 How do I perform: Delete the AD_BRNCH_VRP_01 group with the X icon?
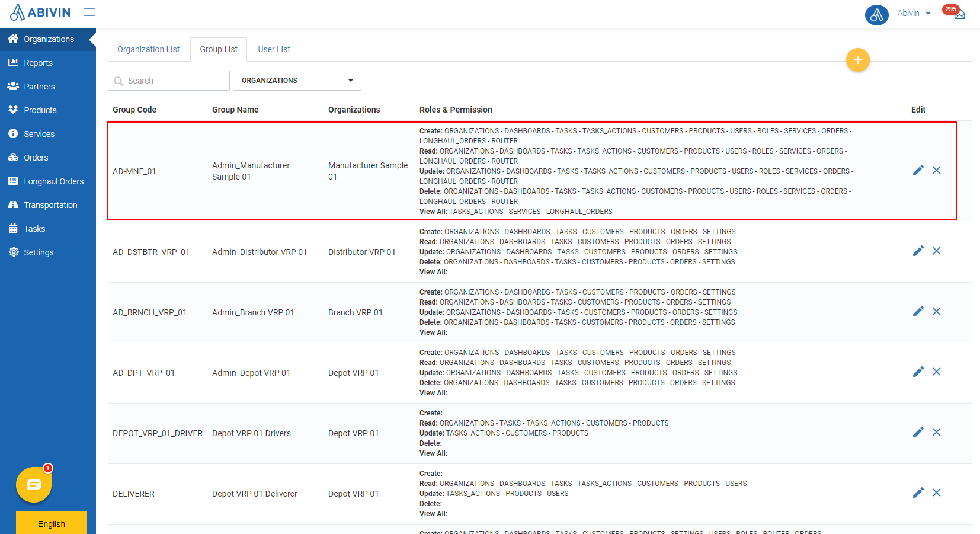pos(936,312)
